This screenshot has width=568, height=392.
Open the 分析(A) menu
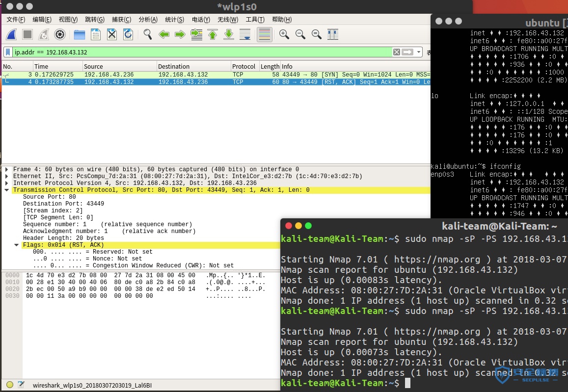tap(148, 20)
